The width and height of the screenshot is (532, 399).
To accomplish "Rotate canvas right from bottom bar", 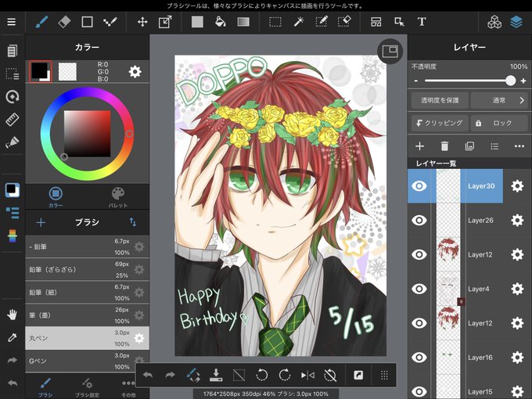I will 284,375.
